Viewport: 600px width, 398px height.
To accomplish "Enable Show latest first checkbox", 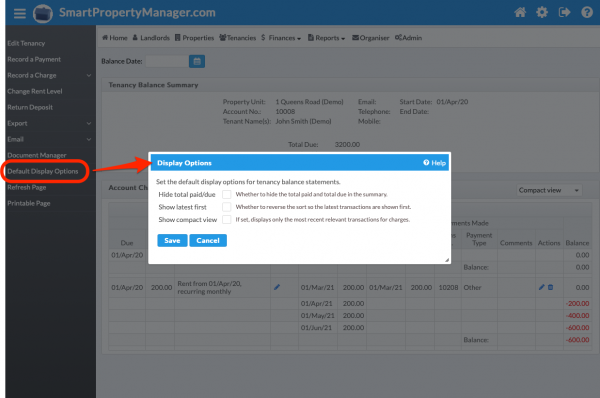I will pos(227,207).
